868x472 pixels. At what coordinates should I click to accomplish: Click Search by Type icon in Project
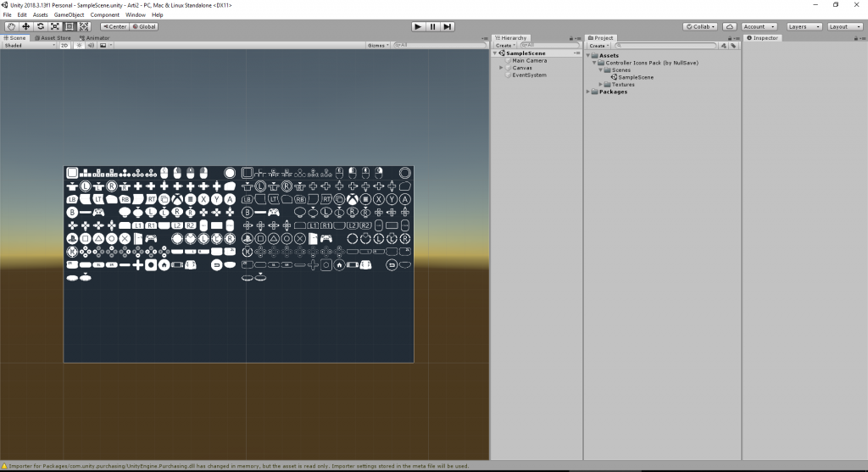(724, 46)
